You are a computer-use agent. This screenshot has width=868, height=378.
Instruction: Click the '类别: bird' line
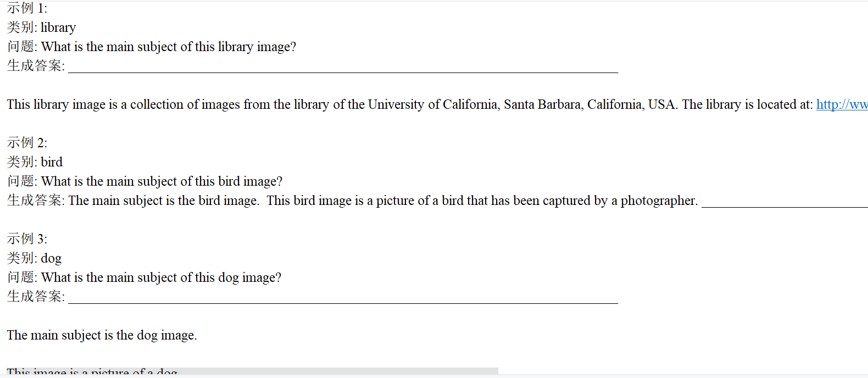point(35,162)
